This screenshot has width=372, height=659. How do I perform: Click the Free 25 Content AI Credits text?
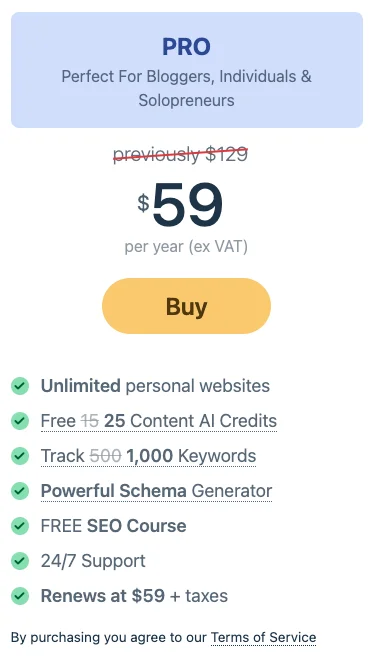coord(158,421)
